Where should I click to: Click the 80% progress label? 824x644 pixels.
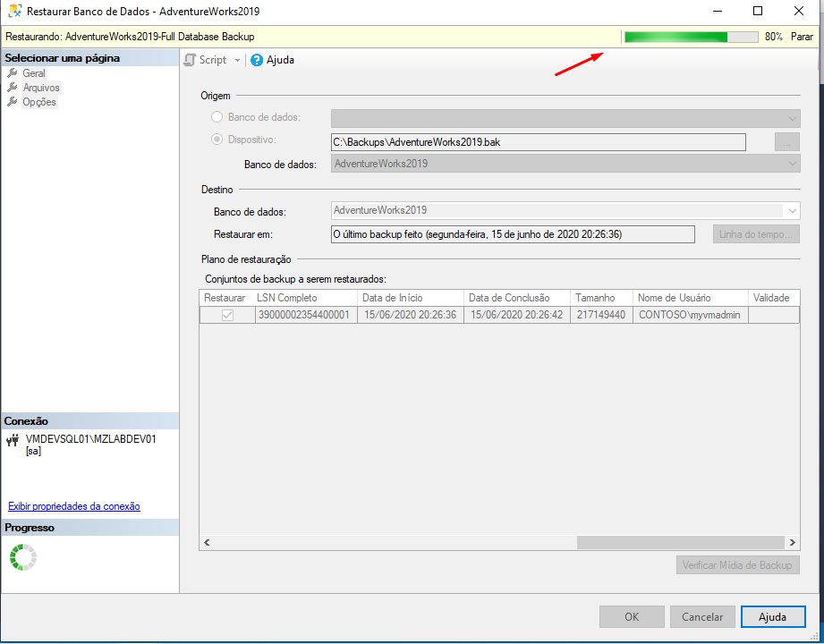pos(774,37)
